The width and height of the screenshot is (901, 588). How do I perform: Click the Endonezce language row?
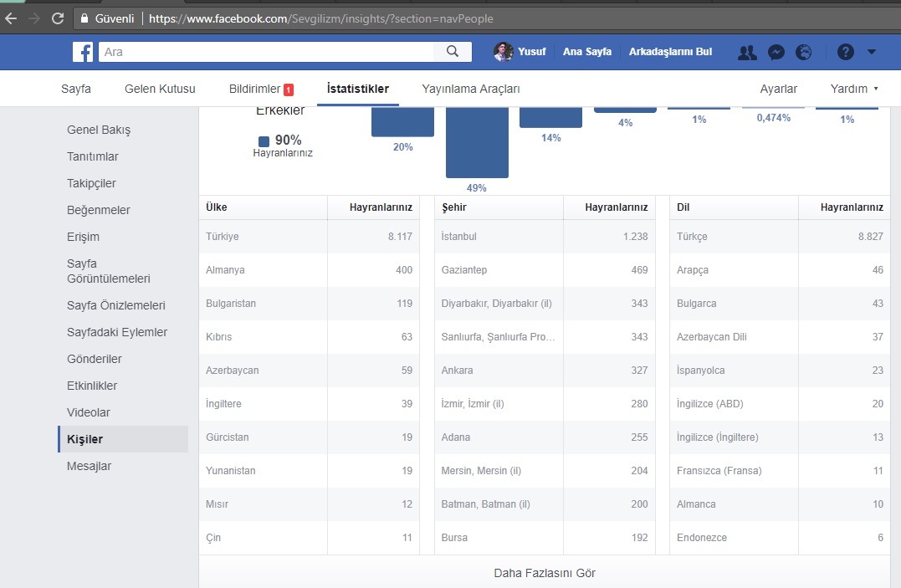click(780, 538)
